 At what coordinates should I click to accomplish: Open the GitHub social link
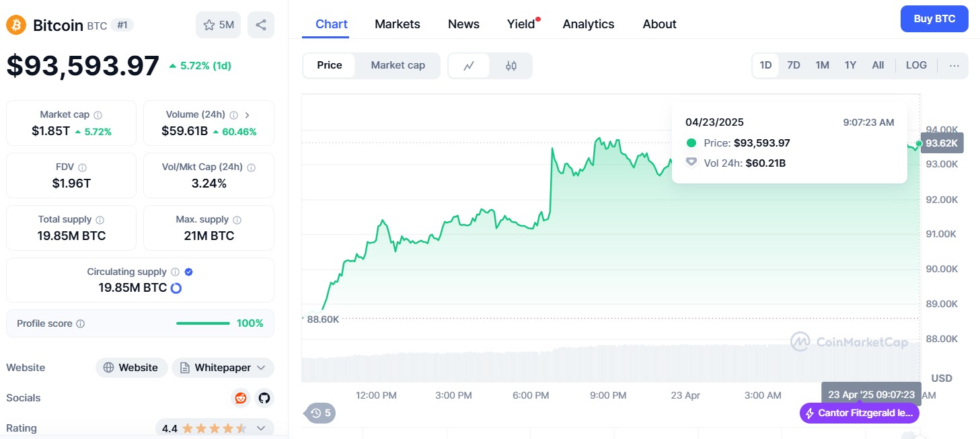tap(264, 398)
